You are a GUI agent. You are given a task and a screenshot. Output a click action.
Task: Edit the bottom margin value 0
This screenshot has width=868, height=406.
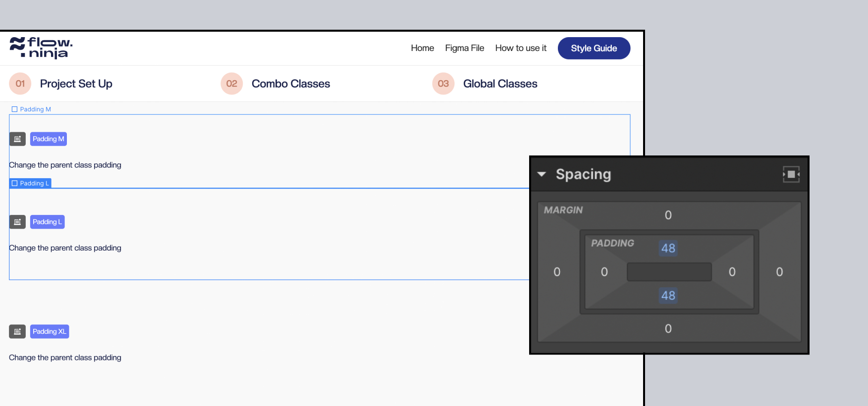point(668,329)
